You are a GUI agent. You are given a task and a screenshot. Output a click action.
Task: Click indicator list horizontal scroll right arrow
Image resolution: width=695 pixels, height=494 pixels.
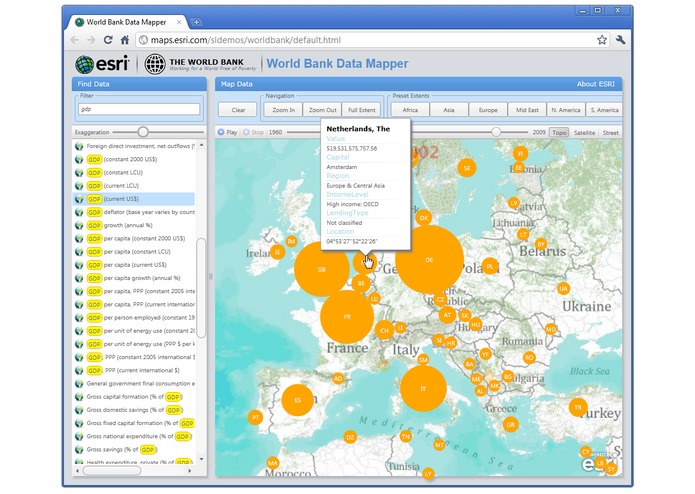pyautogui.click(x=190, y=471)
